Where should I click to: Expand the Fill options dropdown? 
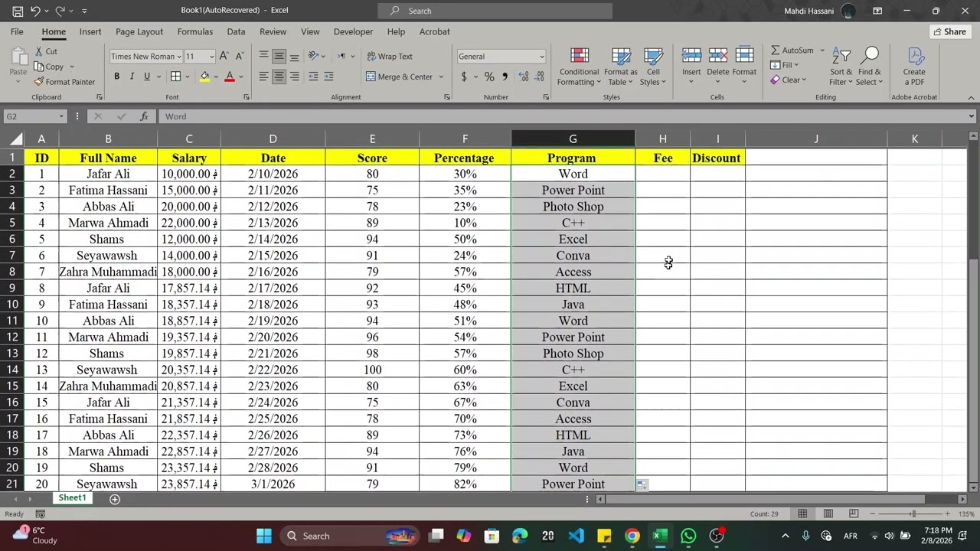pos(796,65)
